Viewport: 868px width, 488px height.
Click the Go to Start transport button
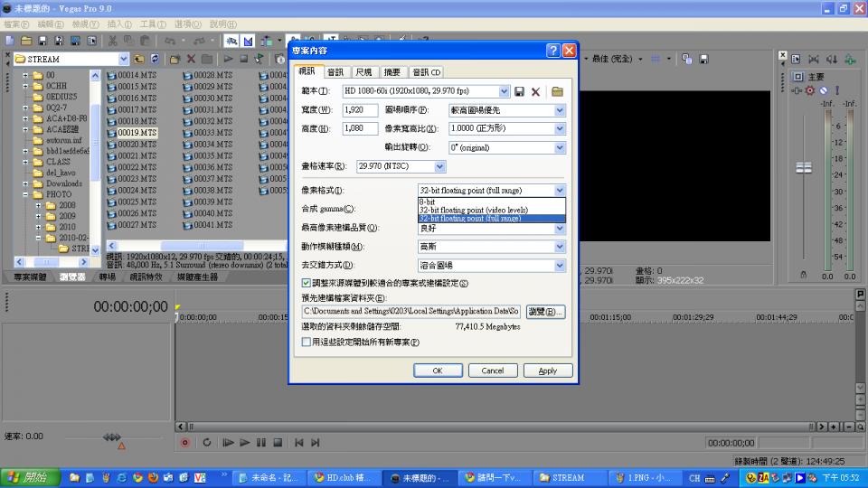(298, 442)
